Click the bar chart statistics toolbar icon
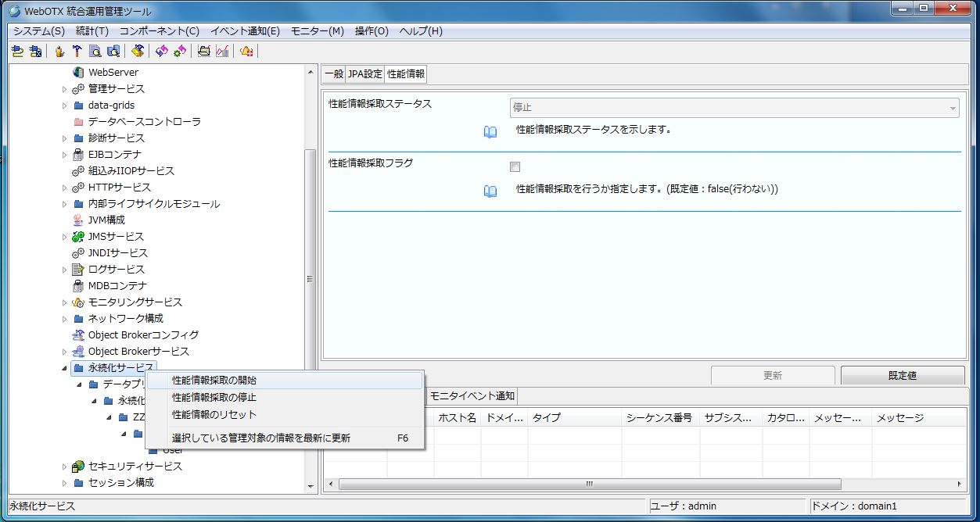Screen dimensions: 980x522 (x=222, y=52)
